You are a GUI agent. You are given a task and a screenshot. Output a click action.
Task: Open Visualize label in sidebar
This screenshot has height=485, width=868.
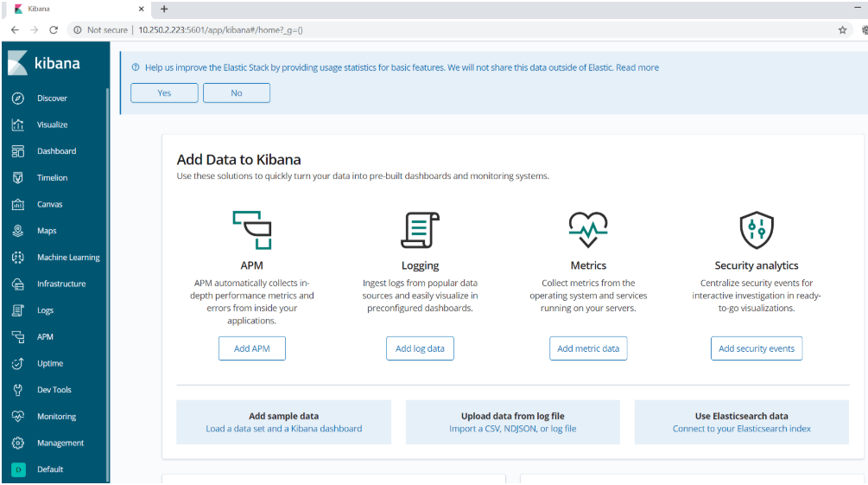52,124
